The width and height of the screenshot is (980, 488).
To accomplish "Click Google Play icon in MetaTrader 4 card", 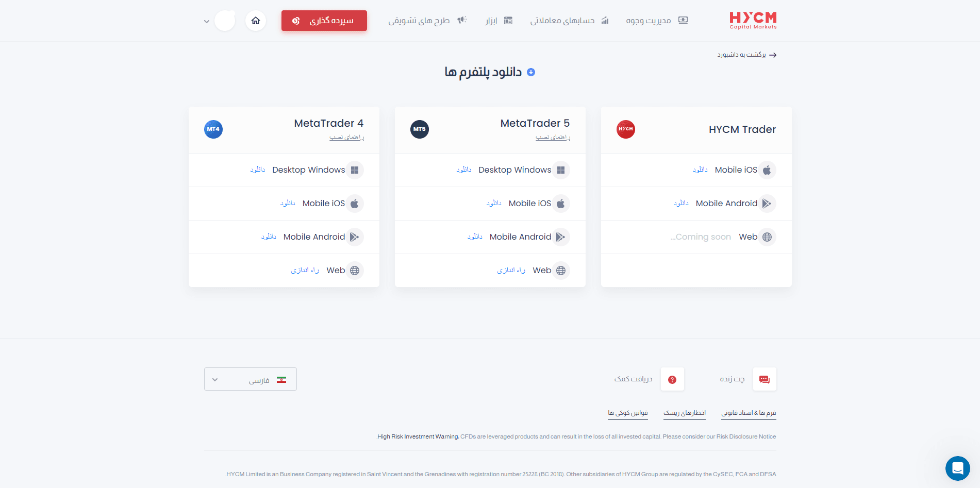I will 355,237.
